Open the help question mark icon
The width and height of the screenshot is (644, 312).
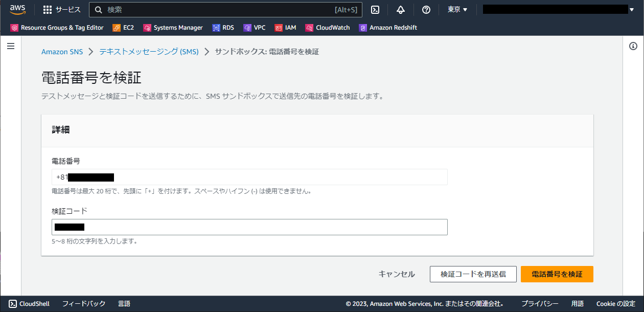pyautogui.click(x=426, y=9)
